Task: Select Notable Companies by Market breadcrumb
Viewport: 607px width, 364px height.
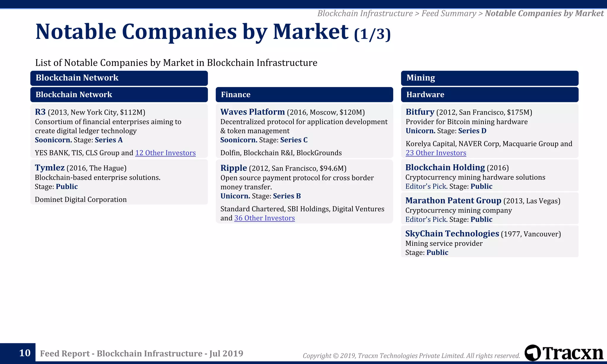Action: 544,13
